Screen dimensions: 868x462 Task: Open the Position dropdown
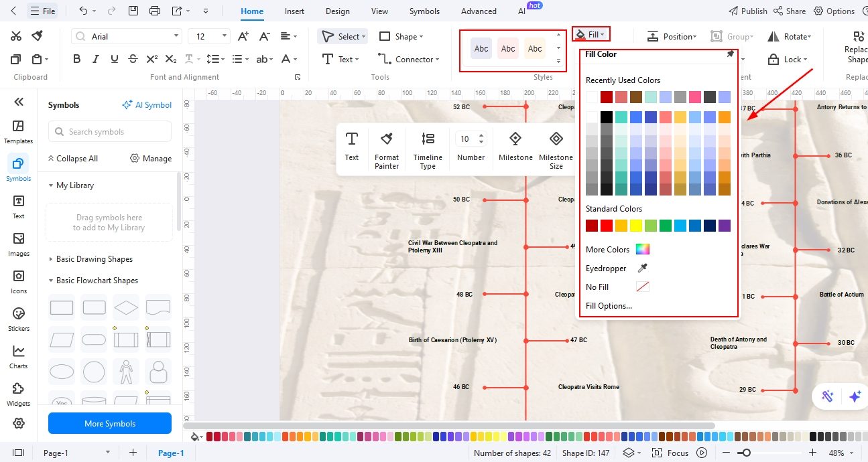point(672,36)
